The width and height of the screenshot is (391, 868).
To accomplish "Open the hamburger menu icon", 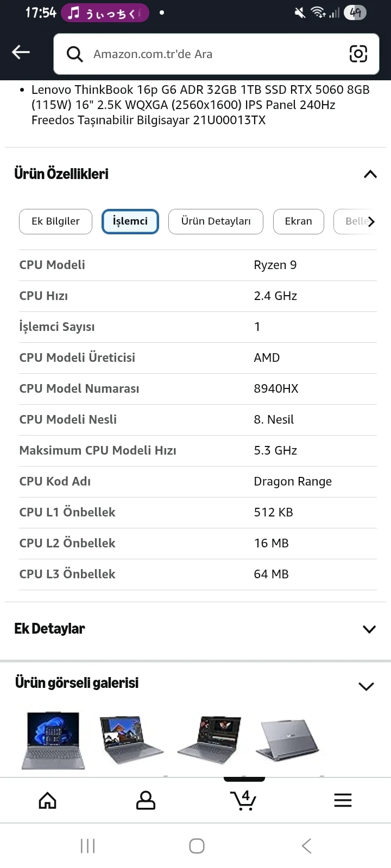I will click(x=343, y=800).
